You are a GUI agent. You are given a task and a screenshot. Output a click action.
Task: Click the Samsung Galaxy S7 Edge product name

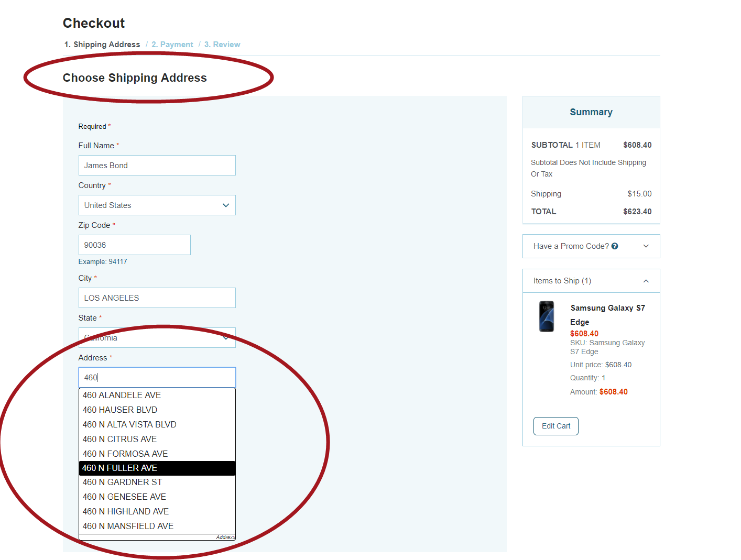click(607, 314)
